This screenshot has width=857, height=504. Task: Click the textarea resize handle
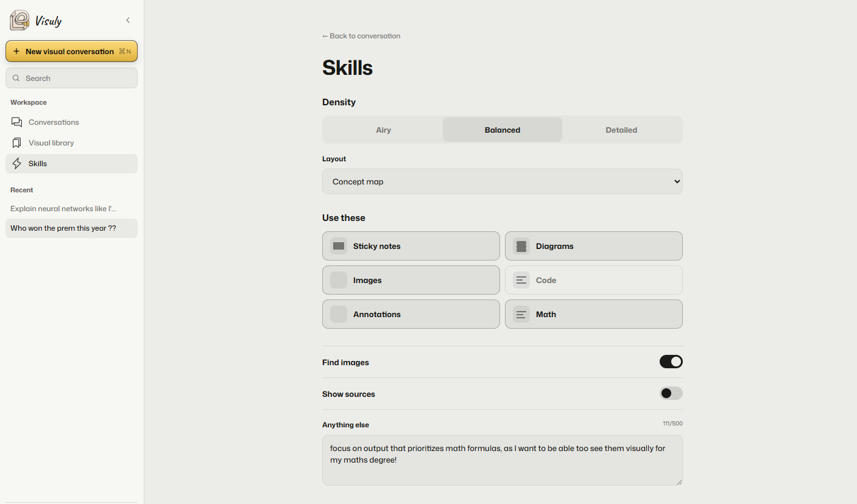679,481
